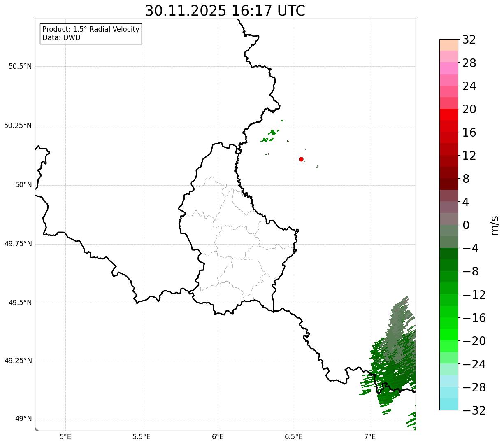Click the colorbar label −4
This screenshot has width=504, height=445.
pos(470,249)
